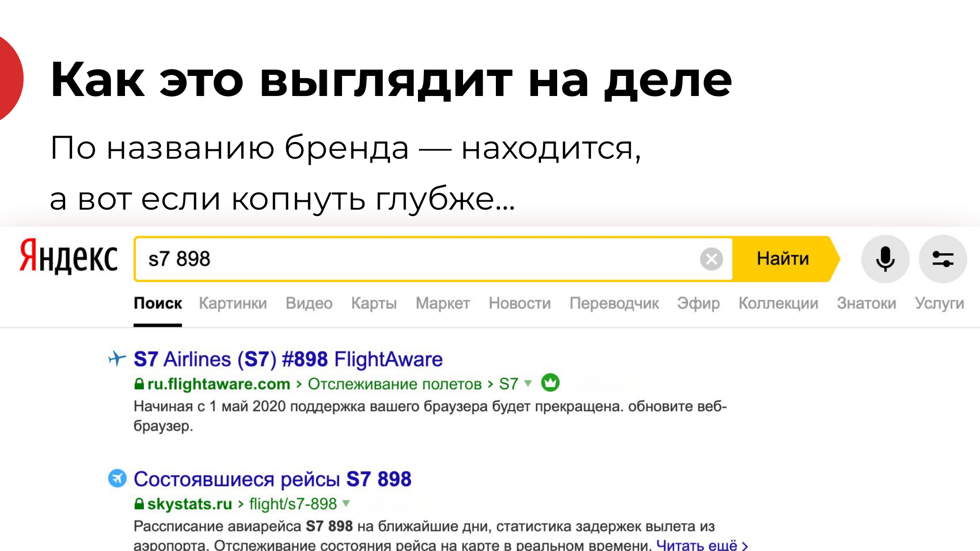Switch to the Картинки tab
Screen dimensions: 980x551
point(233,303)
